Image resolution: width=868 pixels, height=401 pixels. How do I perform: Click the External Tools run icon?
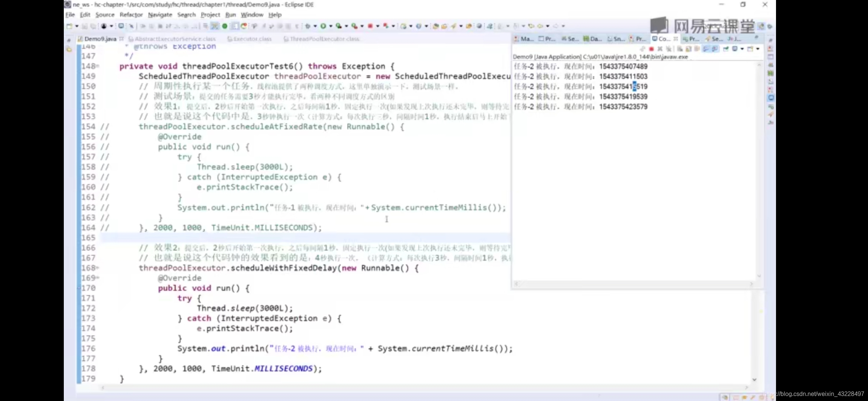pyautogui.click(x=355, y=26)
